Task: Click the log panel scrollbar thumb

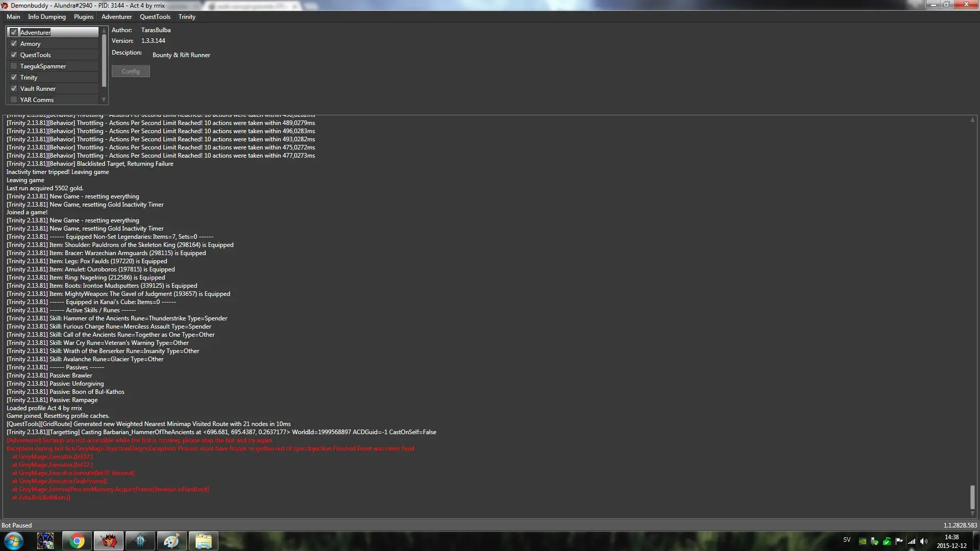Action: click(972, 497)
